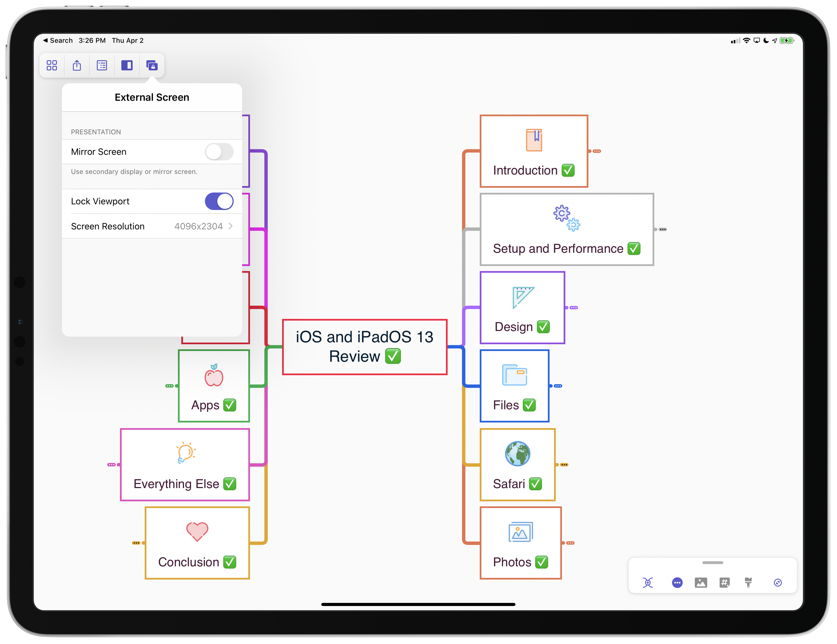Select the central iOS and iPadOS 13 Review node
Image resolution: width=837 pixels, height=644 pixels.
[x=365, y=347]
